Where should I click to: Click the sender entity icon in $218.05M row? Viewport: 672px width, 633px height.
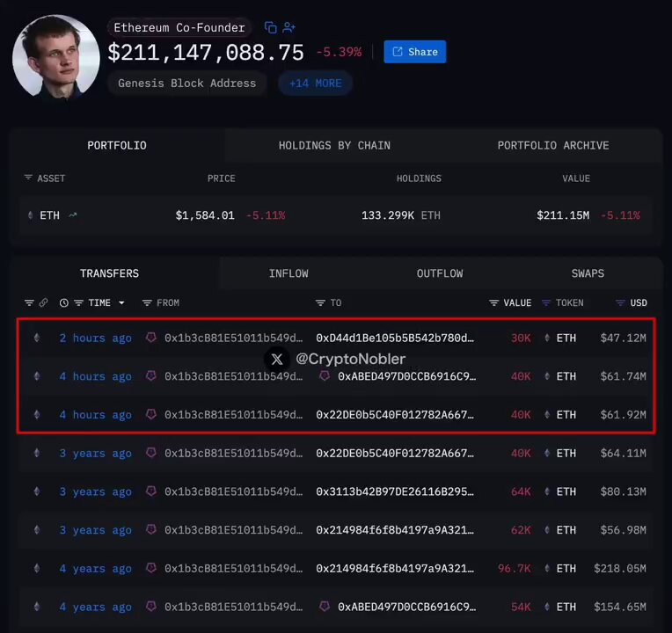click(x=151, y=568)
